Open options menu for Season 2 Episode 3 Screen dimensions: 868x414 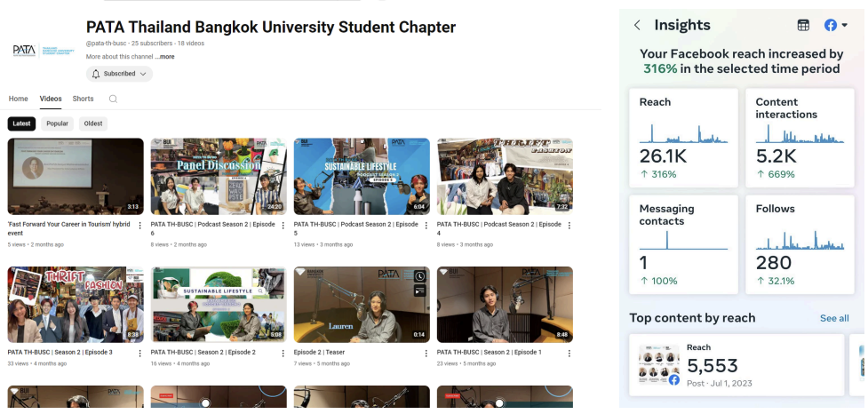pos(139,353)
